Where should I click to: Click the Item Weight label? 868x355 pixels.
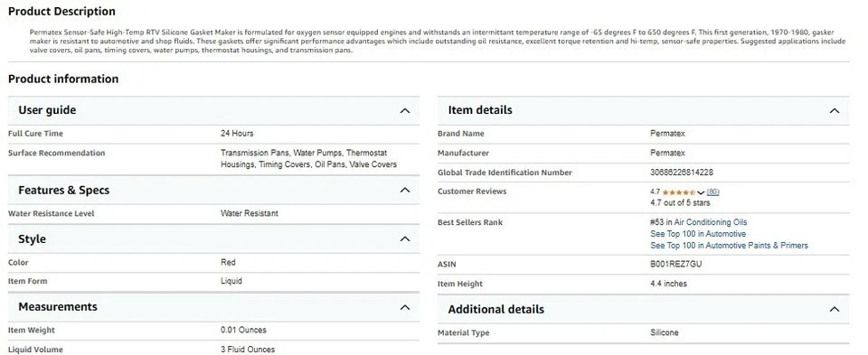click(x=32, y=330)
